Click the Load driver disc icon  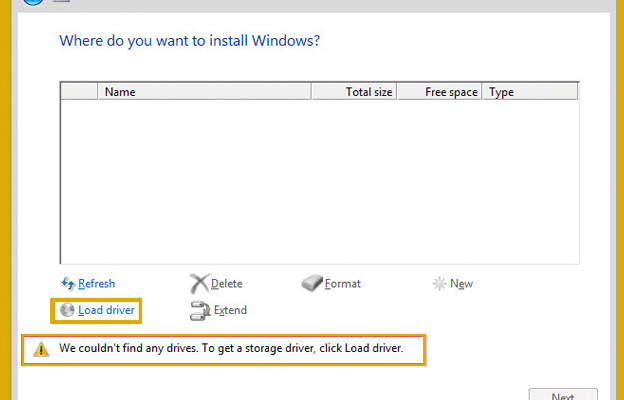[x=67, y=310]
